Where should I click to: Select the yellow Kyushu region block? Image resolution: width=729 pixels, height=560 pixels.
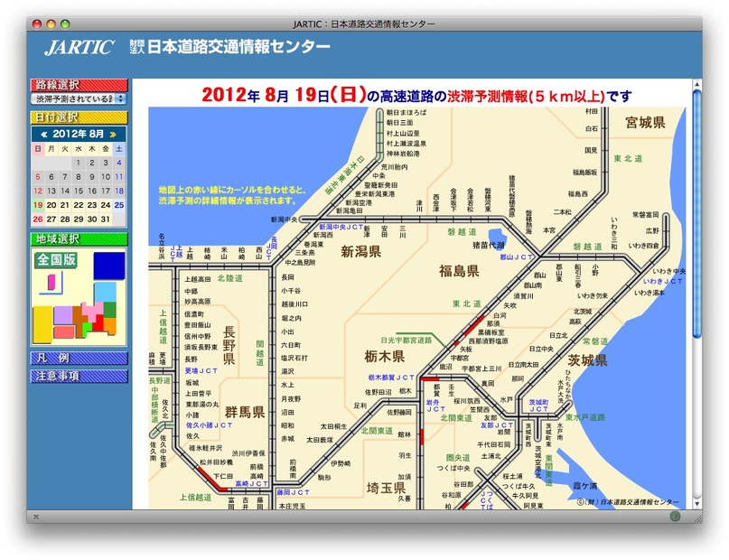click(42, 325)
